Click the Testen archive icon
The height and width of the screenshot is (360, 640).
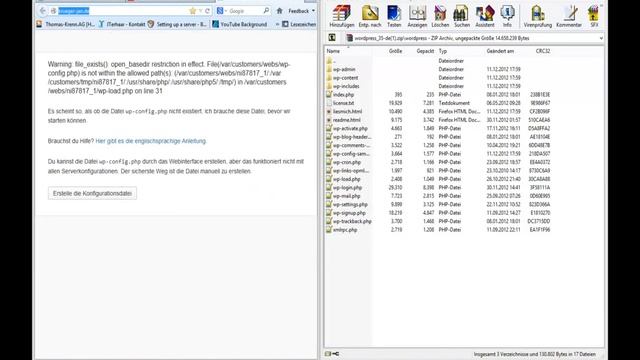tap(394, 16)
